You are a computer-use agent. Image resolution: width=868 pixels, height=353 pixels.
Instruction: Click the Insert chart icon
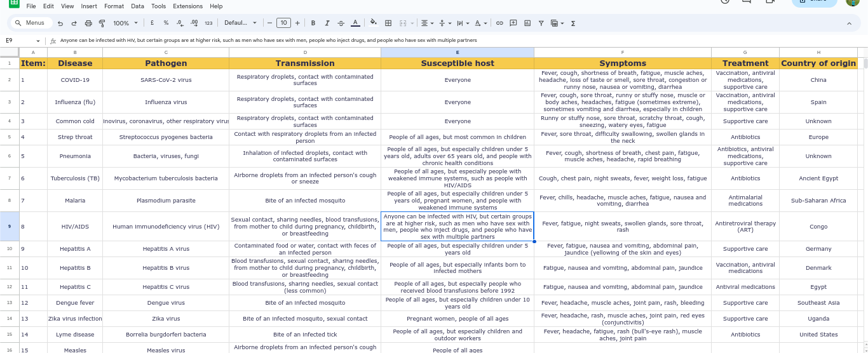point(527,23)
